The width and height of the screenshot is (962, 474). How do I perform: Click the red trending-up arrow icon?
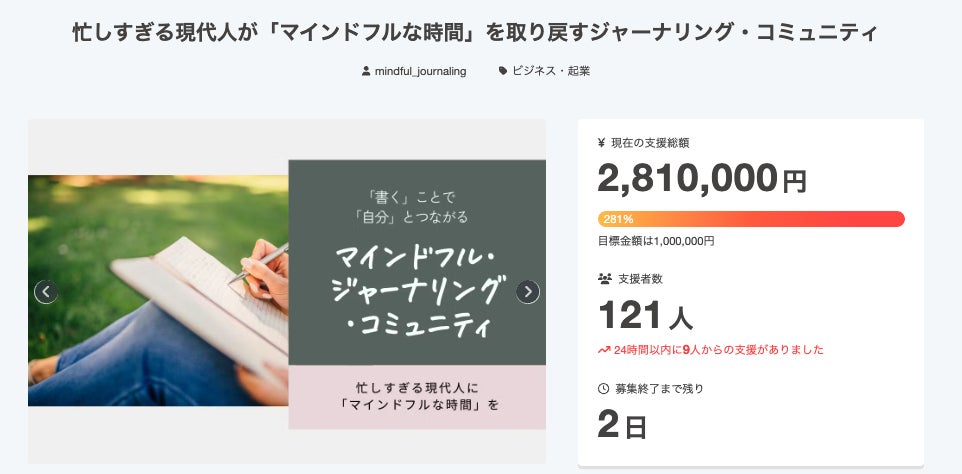pos(604,350)
